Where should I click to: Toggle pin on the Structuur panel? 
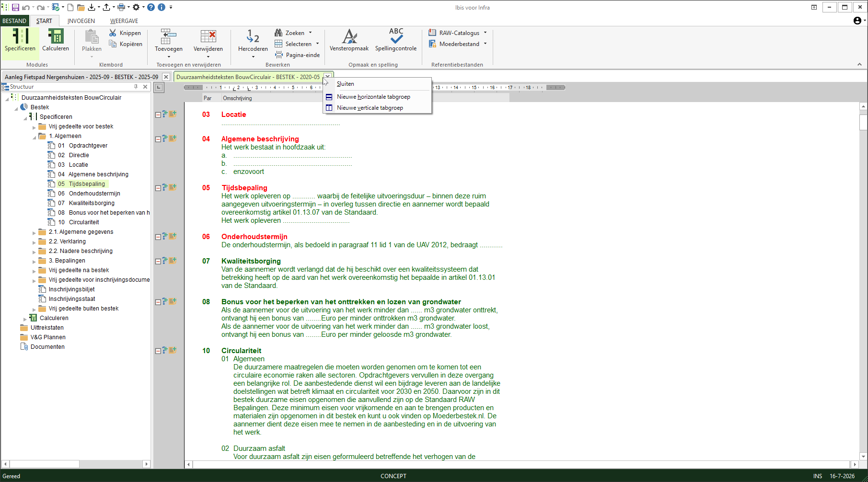pos(136,87)
